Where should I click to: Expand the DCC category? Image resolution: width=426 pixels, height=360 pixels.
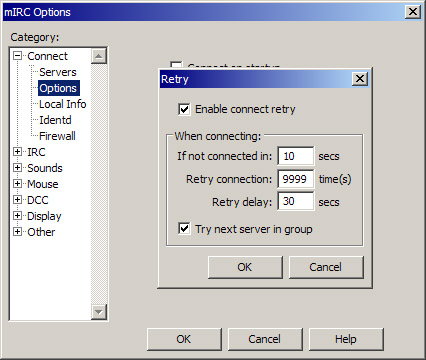pyautogui.click(x=17, y=200)
